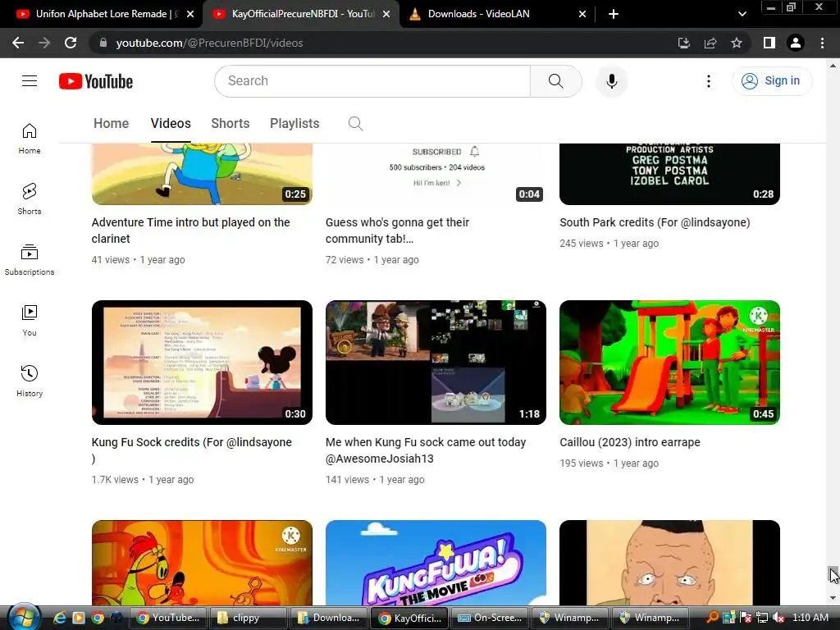Click the install app icon in address bar

point(684,43)
